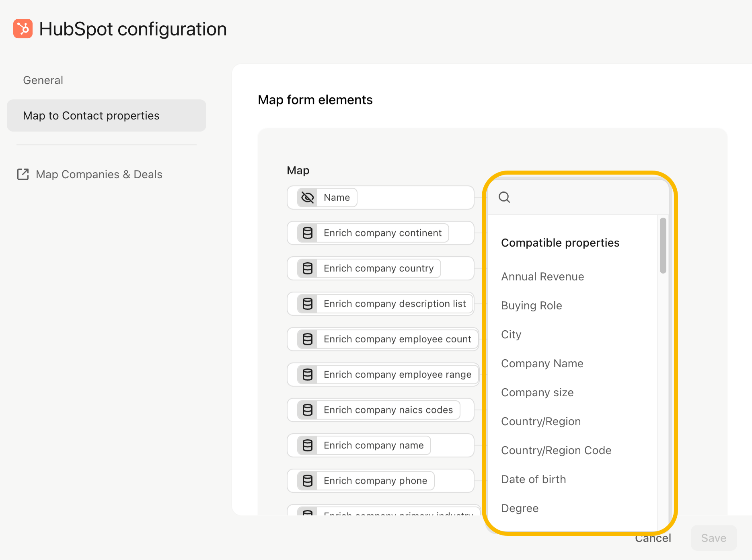This screenshot has height=560, width=752.
Task: Open the General settings section
Action: pos(43,80)
